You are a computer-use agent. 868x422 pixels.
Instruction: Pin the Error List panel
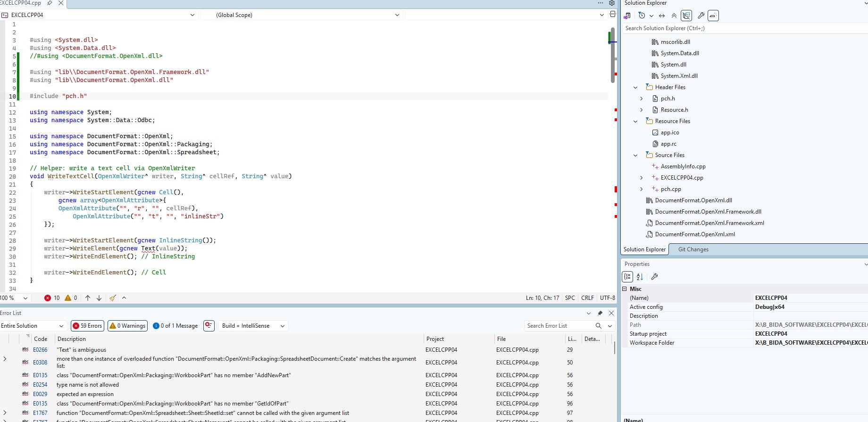click(600, 313)
